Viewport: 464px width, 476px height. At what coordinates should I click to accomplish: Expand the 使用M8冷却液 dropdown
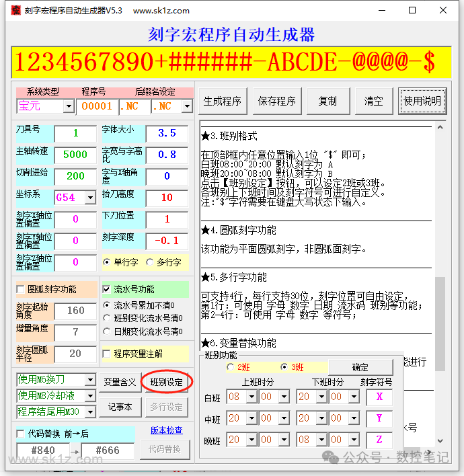tap(90, 396)
